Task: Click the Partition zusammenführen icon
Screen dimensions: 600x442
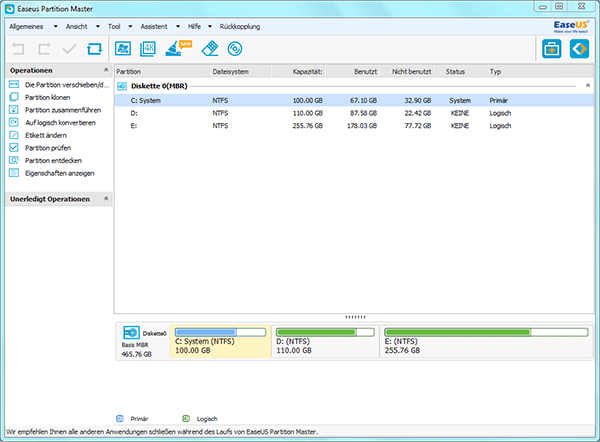Action: click(14, 109)
